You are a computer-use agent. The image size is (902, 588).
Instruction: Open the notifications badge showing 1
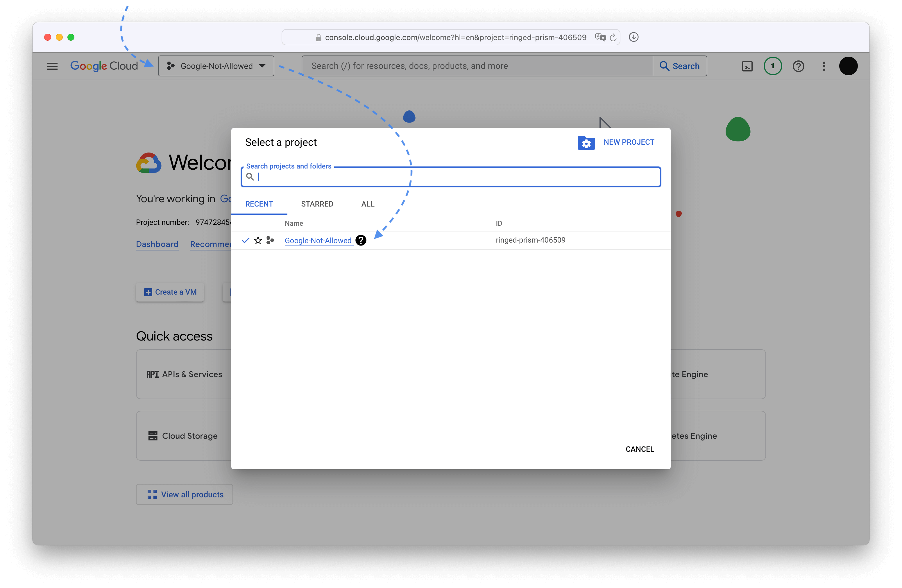pyautogui.click(x=772, y=66)
